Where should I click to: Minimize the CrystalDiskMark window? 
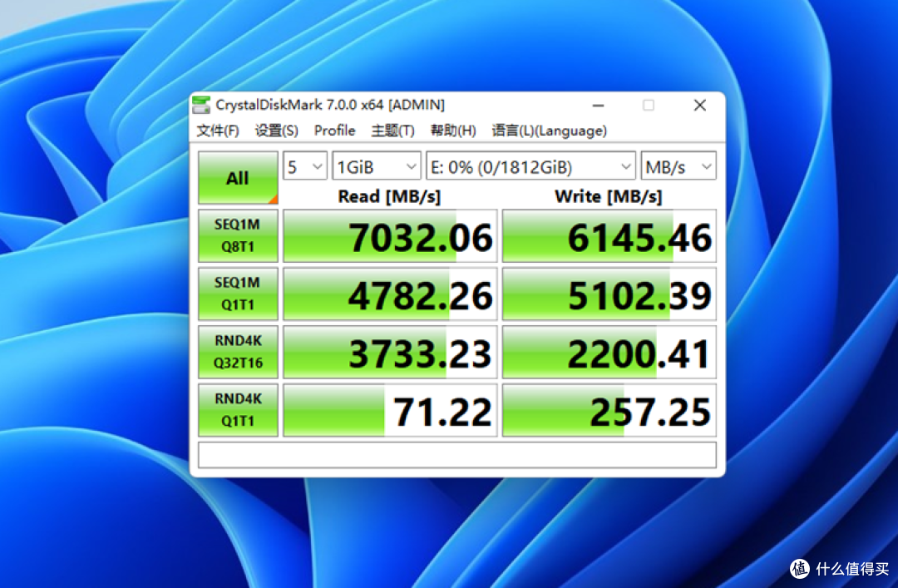coord(599,106)
